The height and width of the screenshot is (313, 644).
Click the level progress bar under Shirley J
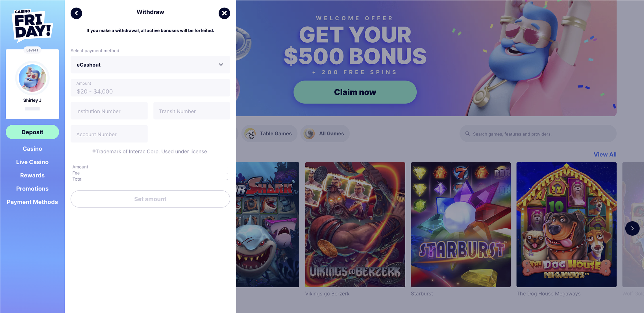[x=32, y=109]
